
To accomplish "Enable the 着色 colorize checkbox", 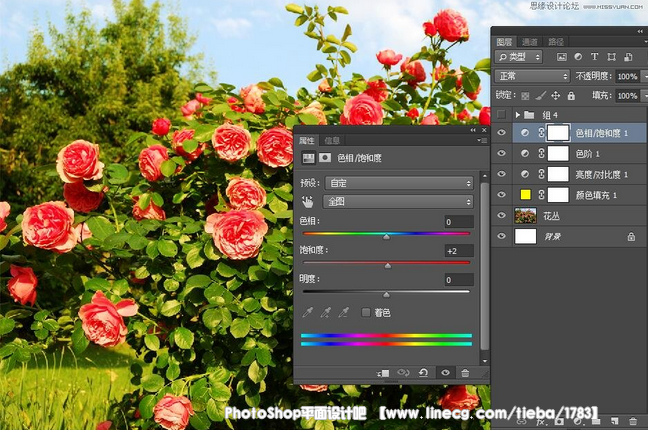I will 366,312.
